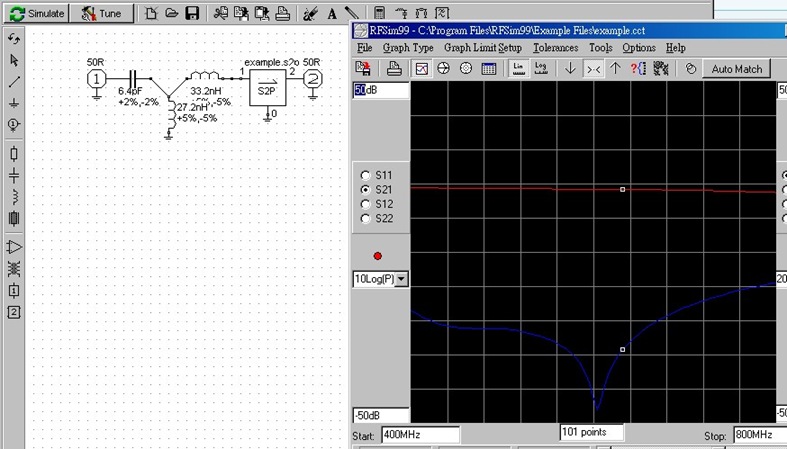Select the S11 radio button
787x449 pixels.
pyautogui.click(x=365, y=175)
